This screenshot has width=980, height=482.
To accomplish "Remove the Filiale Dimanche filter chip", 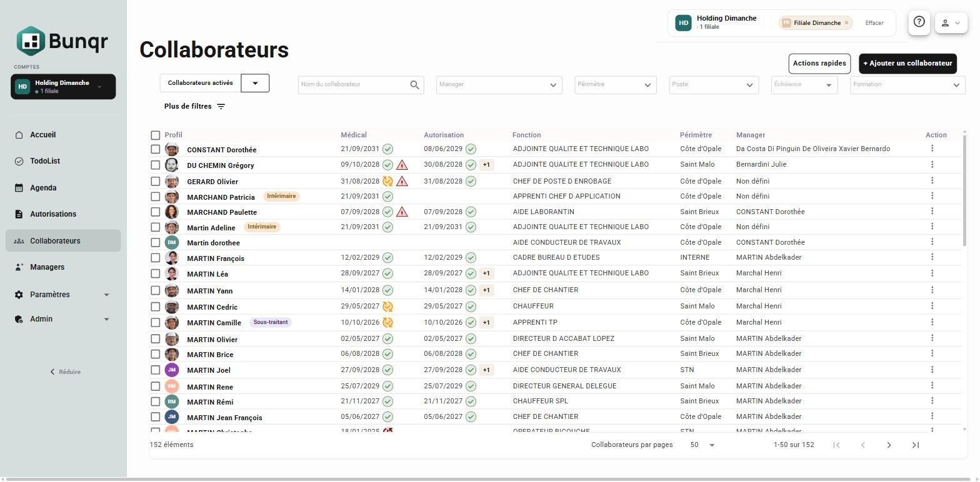I will pos(846,23).
